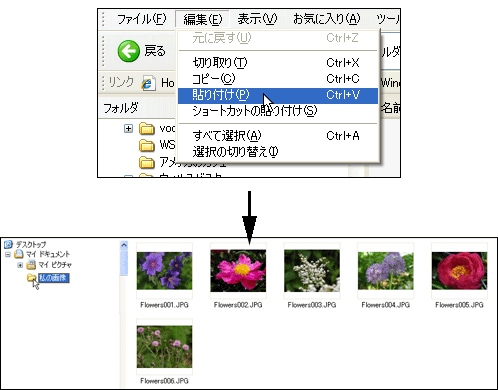Click the Flowers005.JPG file name
Screen dimensions: 498x390
click(x=459, y=305)
